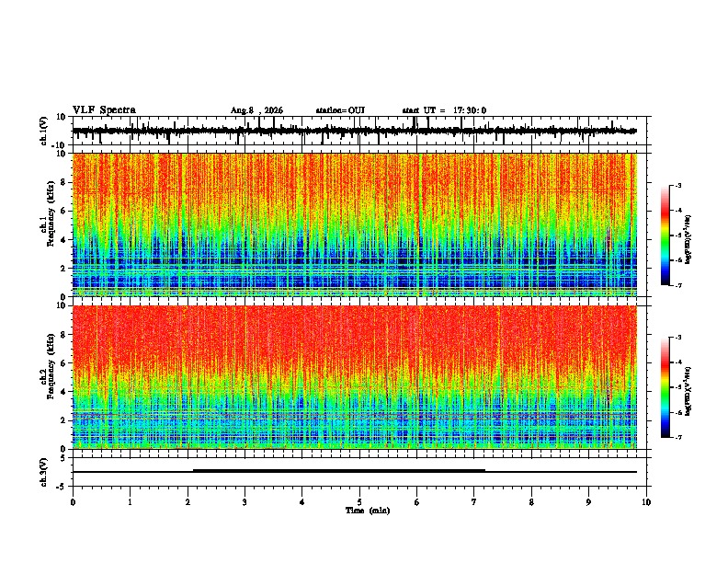Click the '-5' tick on ch.3 voltage axis
The height and width of the screenshot is (563, 728).
point(61,487)
